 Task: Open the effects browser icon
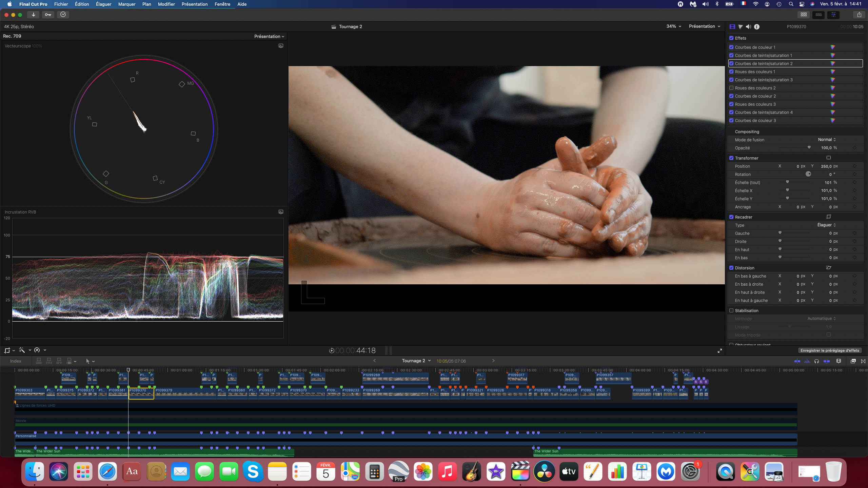click(853, 361)
